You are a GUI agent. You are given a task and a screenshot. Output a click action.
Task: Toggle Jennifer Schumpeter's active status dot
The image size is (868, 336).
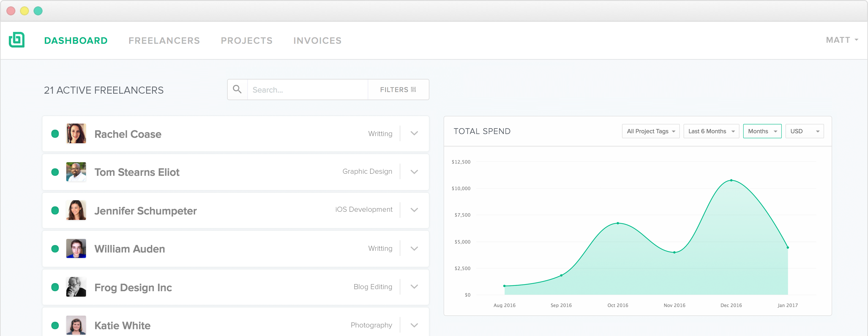tap(55, 210)
